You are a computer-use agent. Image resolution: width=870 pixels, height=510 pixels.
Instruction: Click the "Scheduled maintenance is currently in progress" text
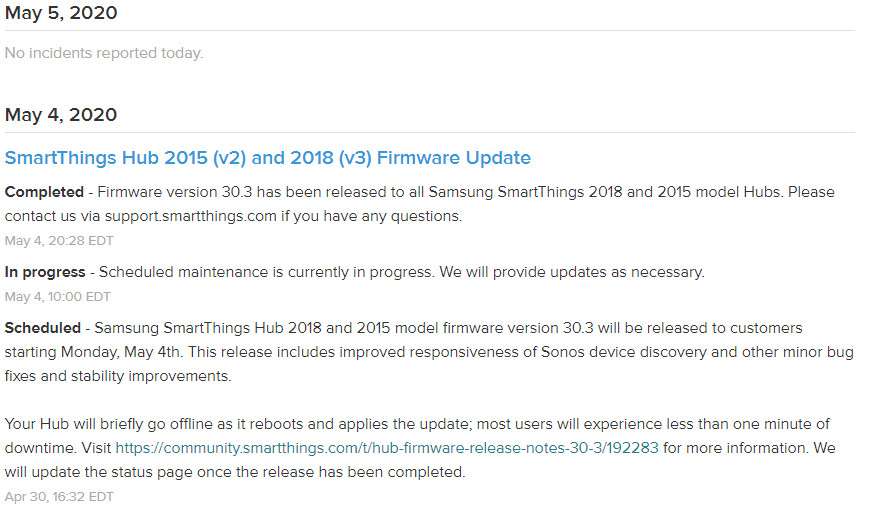[x=267, y=272]
